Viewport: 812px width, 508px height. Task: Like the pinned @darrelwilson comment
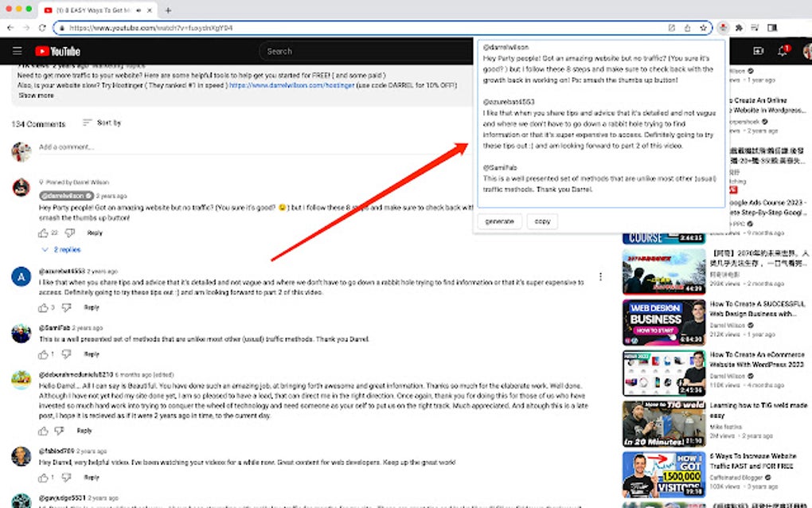[43, 233]
